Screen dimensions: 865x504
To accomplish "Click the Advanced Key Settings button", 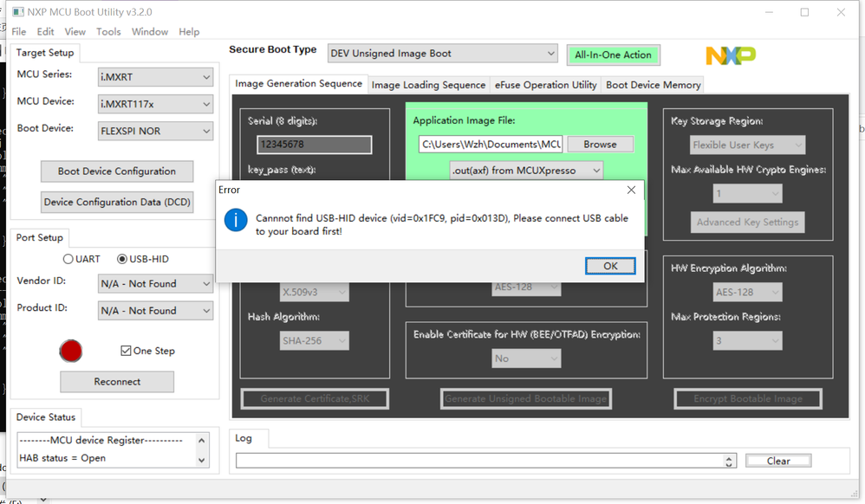I will 747,223.
